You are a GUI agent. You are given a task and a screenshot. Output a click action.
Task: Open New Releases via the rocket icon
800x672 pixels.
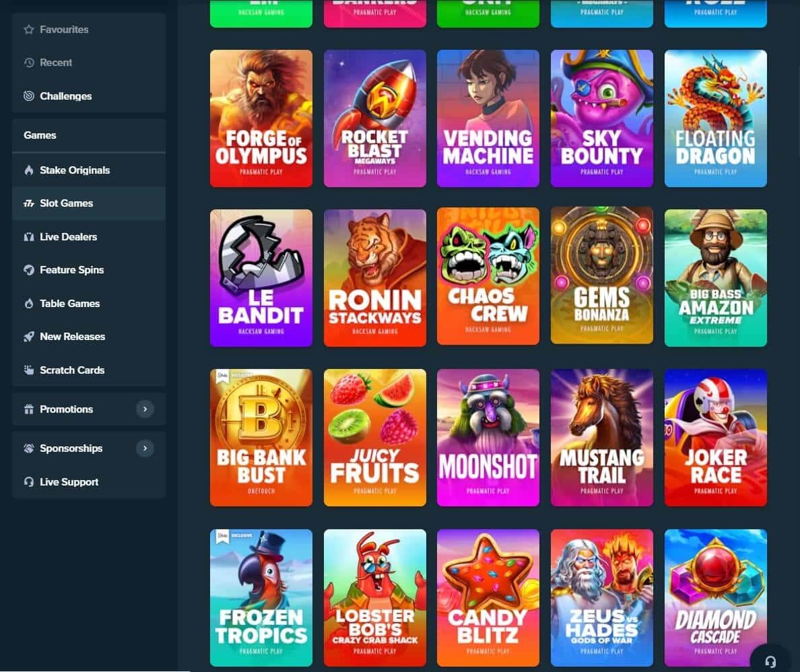coord(28,336)
